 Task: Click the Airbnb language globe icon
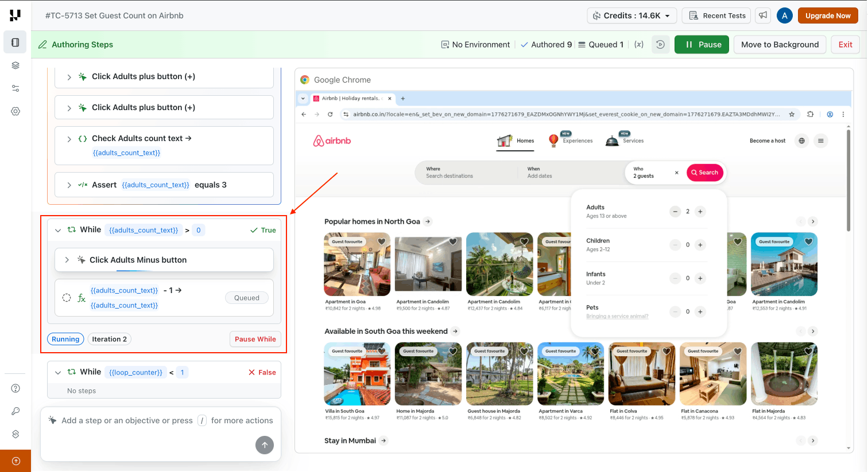click(801, 141)
